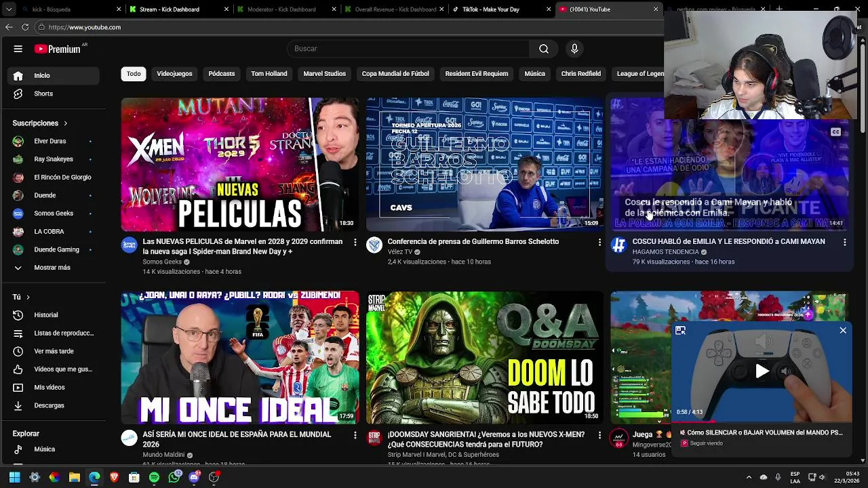Close the miniplayer
The image size is (868, 488).
pyautogui.click(x=843, y=331)
